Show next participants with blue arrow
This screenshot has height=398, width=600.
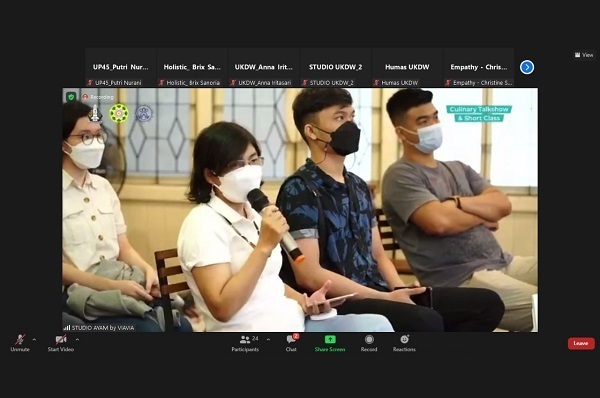pos(527,67)
